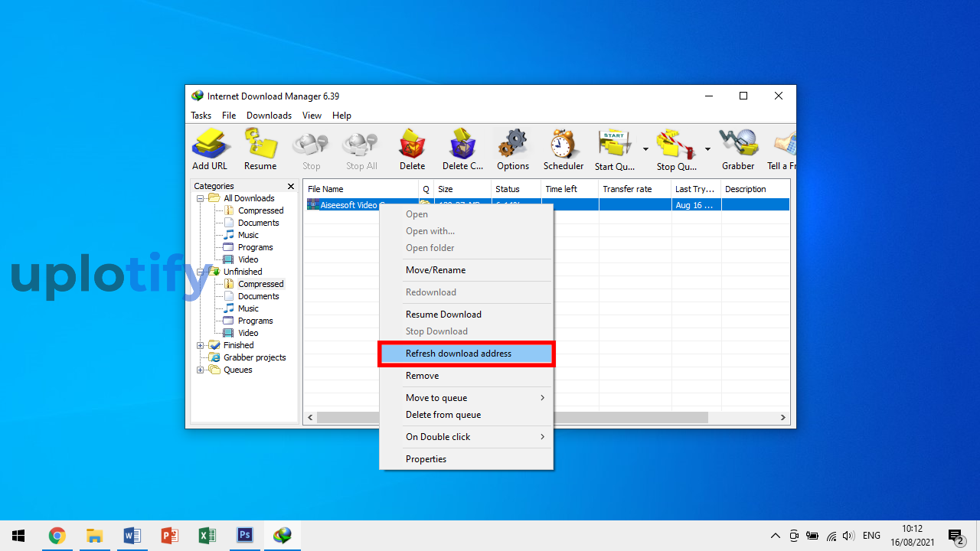Image resolution: width=980 pixels, height=551 pixels.
Task: Select Video under All Downloads
Action: 248,259
